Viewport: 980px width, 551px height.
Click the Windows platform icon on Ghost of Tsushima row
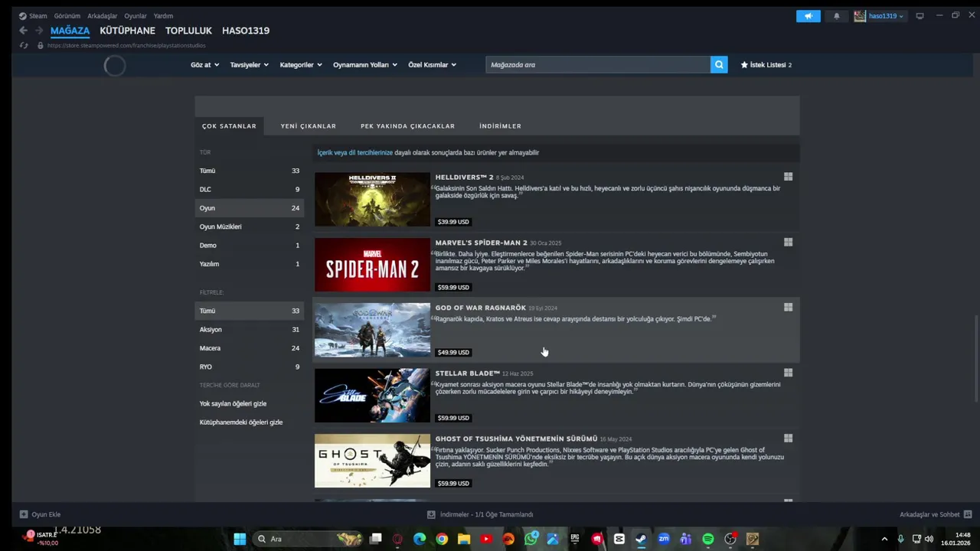[788, 439]
